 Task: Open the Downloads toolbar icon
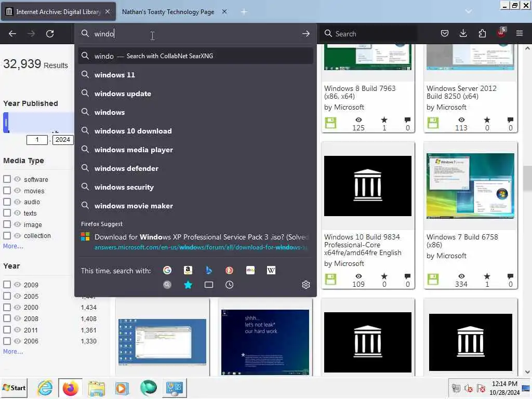pyautogui.click(x=463, y=33)
